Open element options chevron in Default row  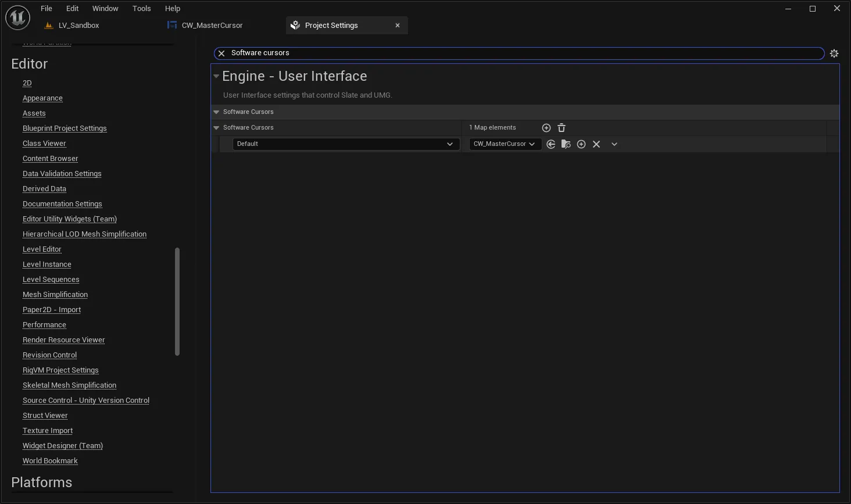coord(614,144)
